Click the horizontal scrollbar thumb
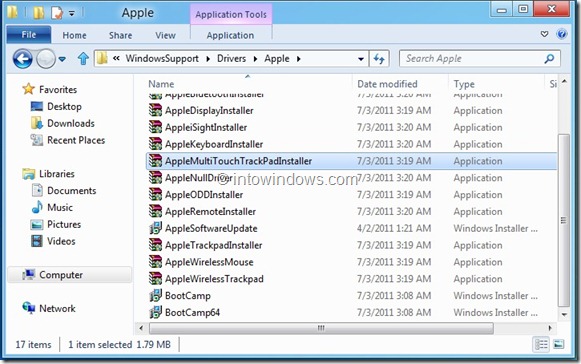The image size is (581, 364). click(x=321, y=328)
